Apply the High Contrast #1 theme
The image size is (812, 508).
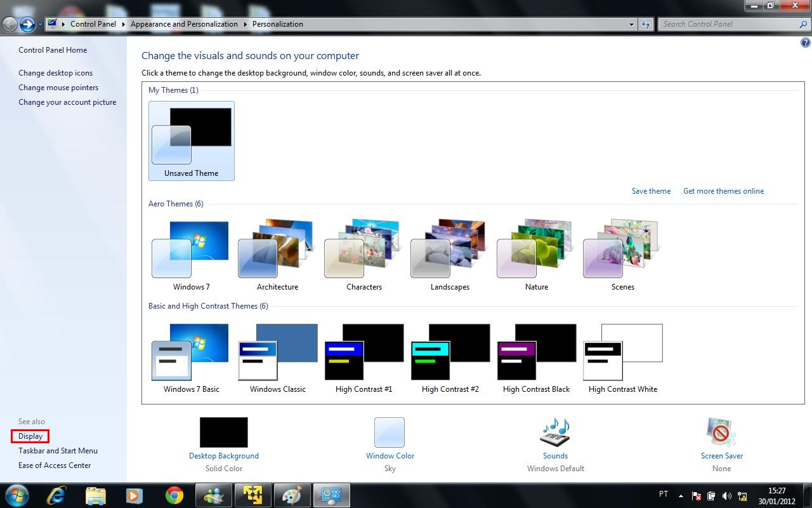(364, 358)
